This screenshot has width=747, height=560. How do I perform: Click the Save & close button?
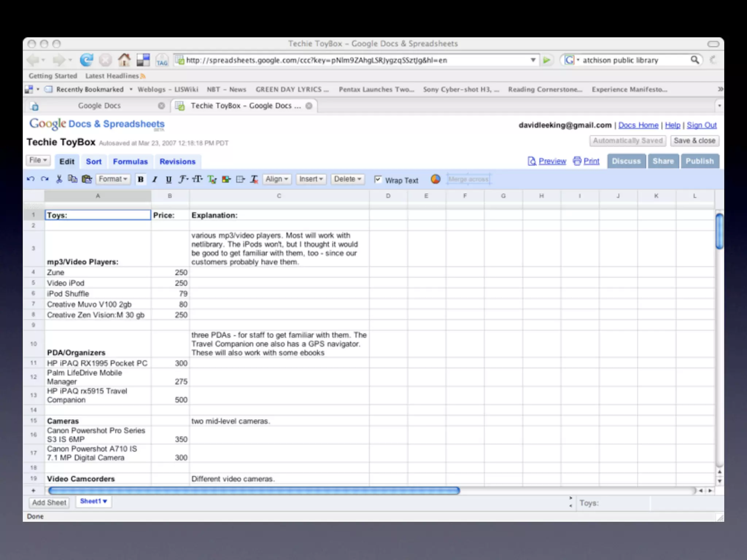pyautogui.click(x=694, y=141)
